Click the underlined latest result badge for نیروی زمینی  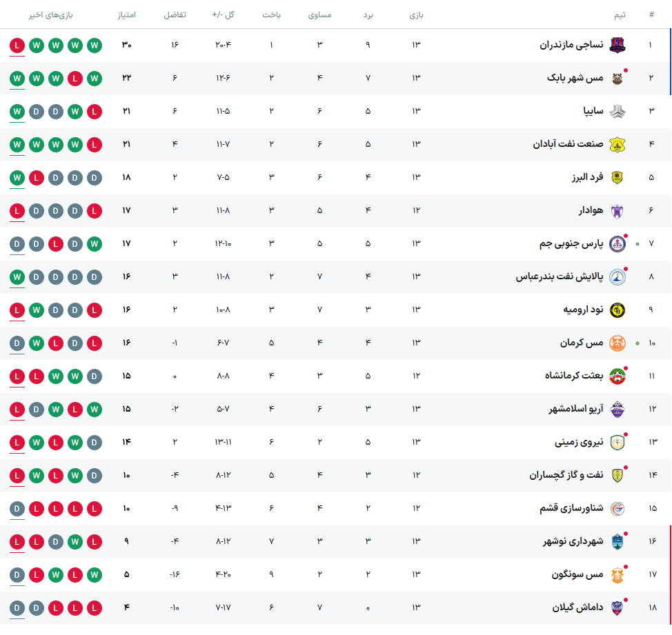coord(18,443)
